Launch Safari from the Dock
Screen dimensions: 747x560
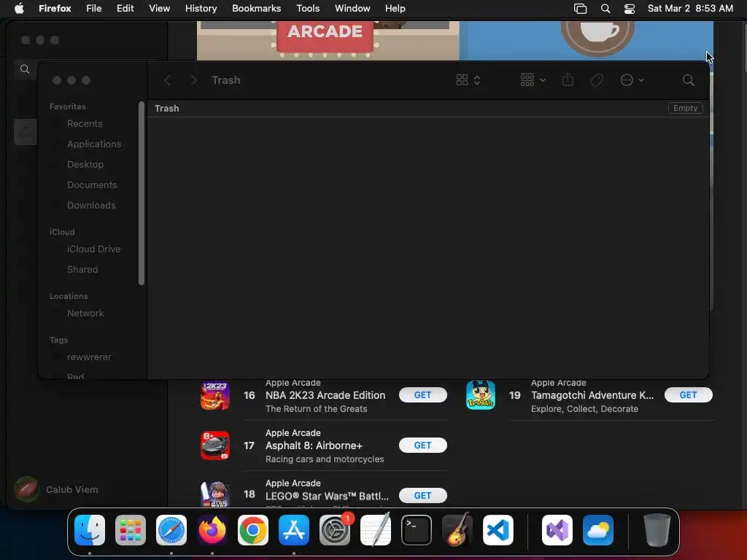click(171, 530)
